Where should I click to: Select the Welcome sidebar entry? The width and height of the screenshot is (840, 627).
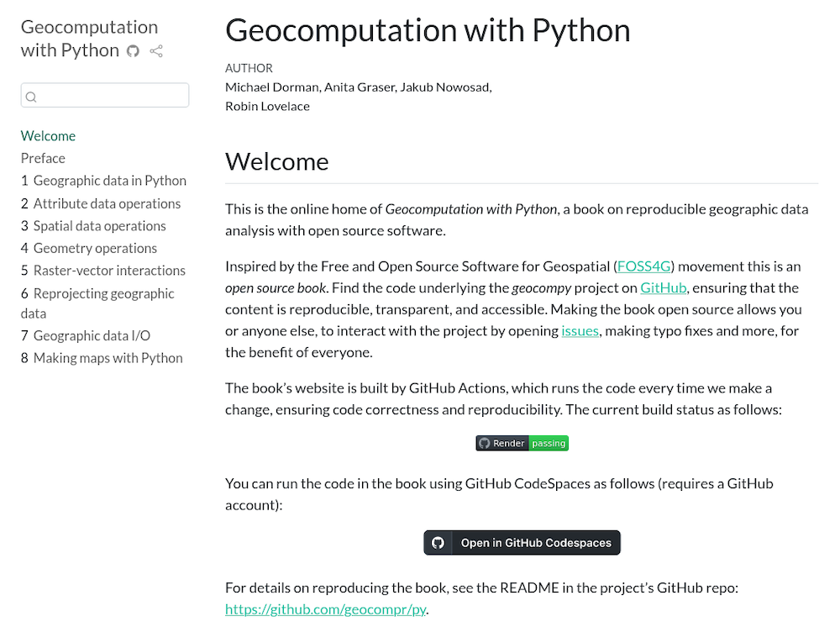point(48,136)
